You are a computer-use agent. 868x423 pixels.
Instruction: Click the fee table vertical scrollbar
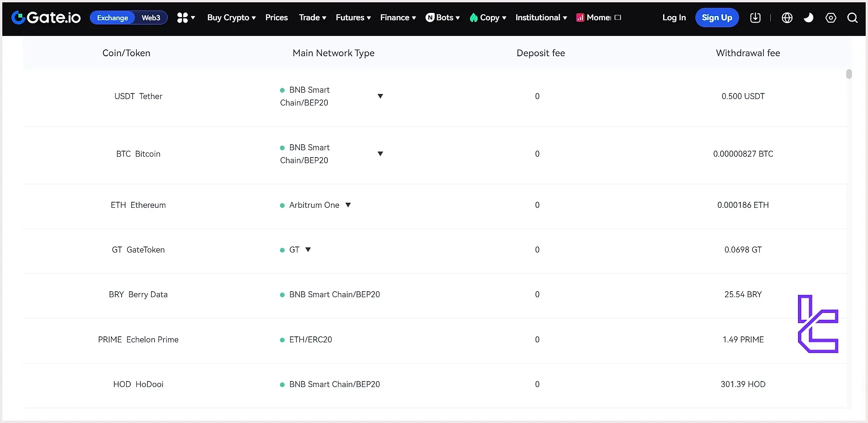pos(849,74)
